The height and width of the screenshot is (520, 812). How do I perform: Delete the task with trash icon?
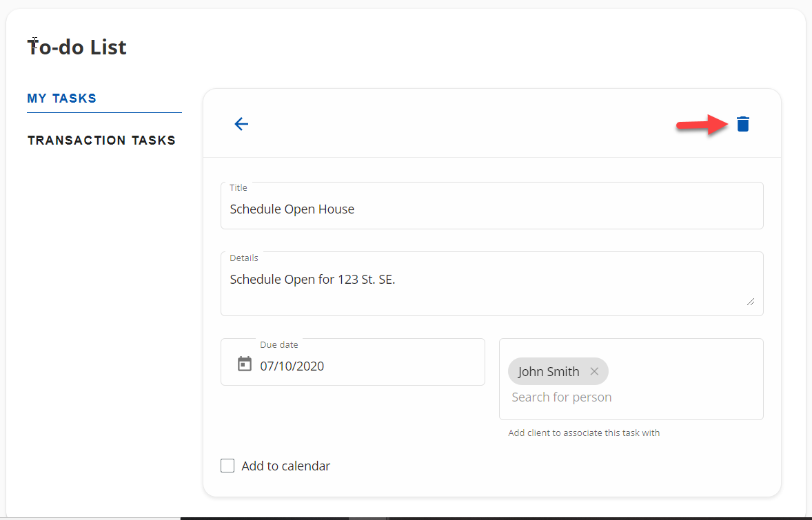(742, 124)
